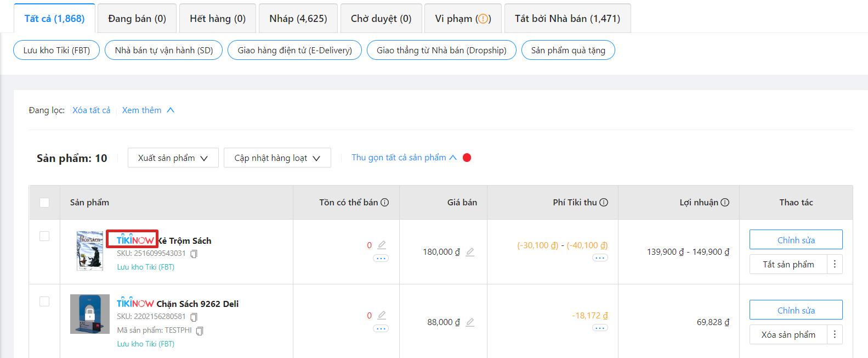The image size is (868, 358).
Task: Open the Tắt bởi Nhà bán tab
Action: (x=567, y=19)
